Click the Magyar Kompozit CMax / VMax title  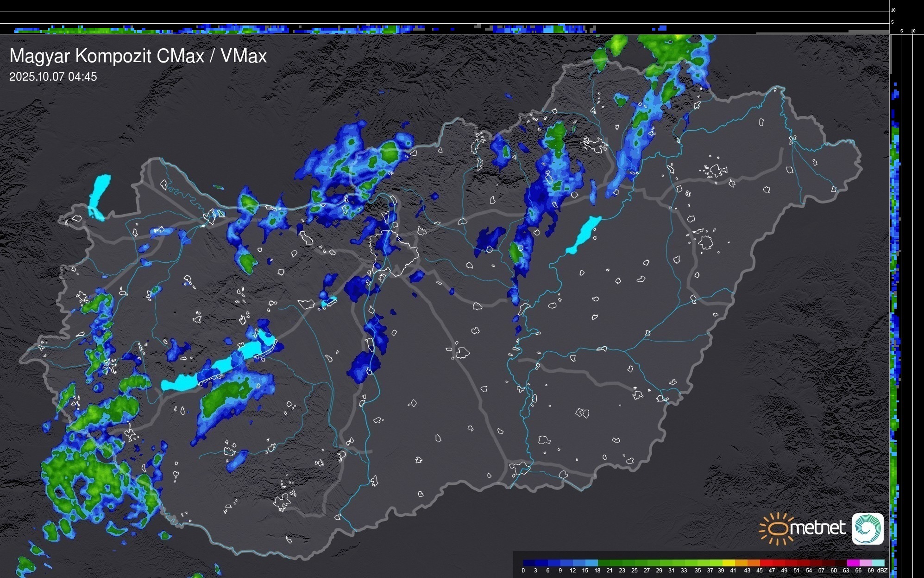tap(138, 56)
